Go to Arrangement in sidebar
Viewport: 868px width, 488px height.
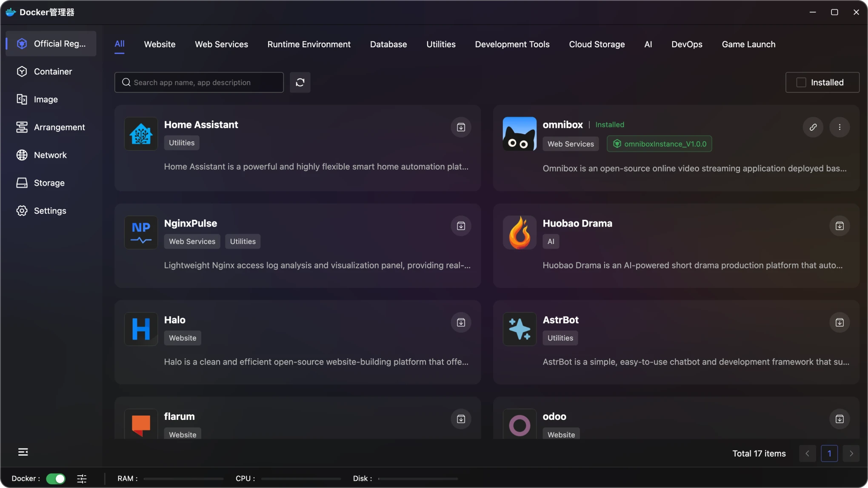(59, 127)
